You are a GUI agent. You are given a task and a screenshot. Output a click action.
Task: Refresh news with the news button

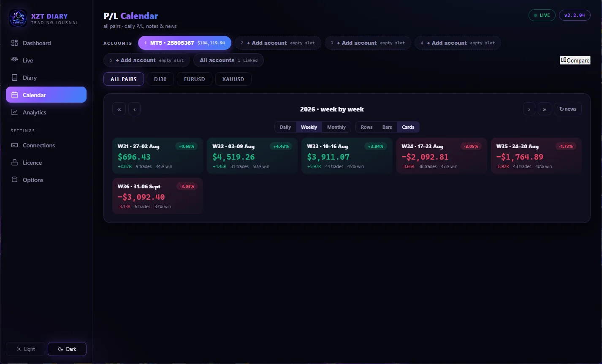point(568,109)
